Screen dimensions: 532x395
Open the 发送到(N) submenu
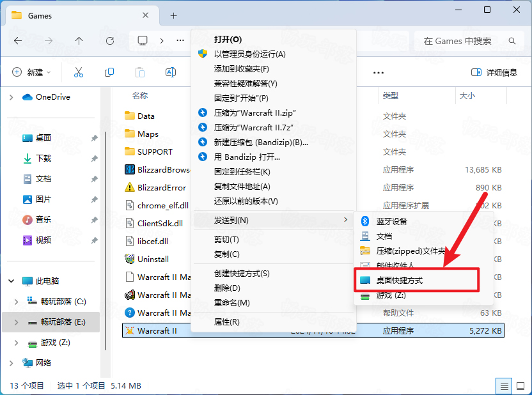click(x=274, y=221)
